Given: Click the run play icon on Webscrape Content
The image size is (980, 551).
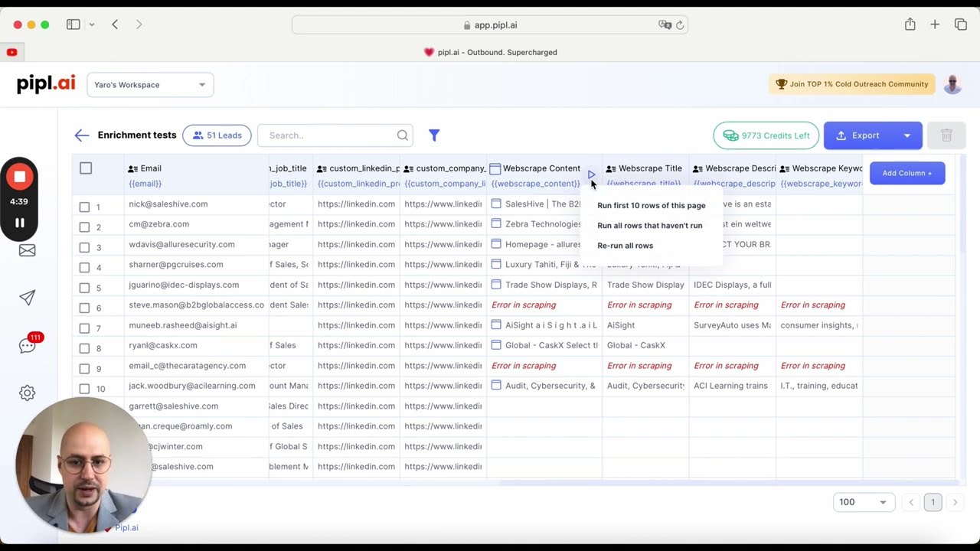Looking at the screenshot, I should click(x=591, y=174).
